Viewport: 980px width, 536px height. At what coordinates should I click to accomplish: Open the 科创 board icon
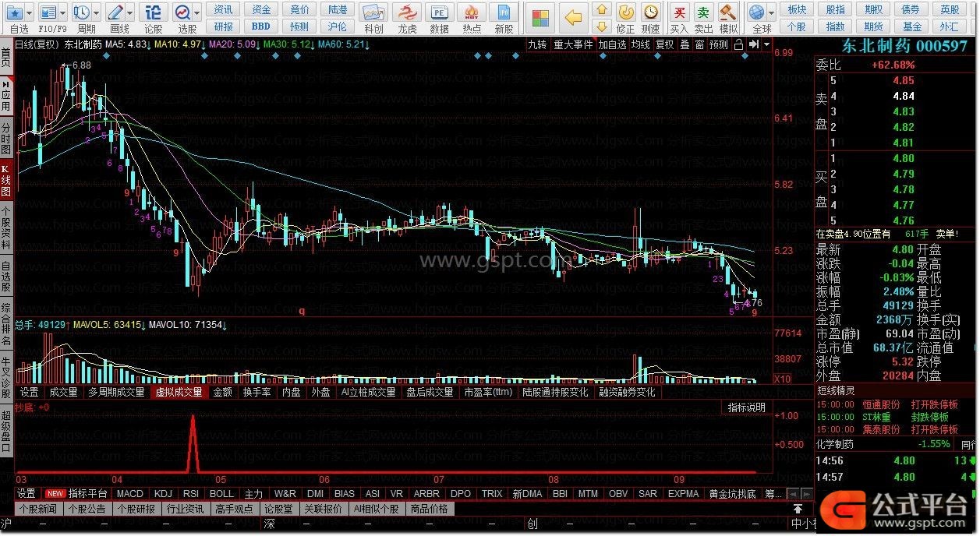coord(374,13)
